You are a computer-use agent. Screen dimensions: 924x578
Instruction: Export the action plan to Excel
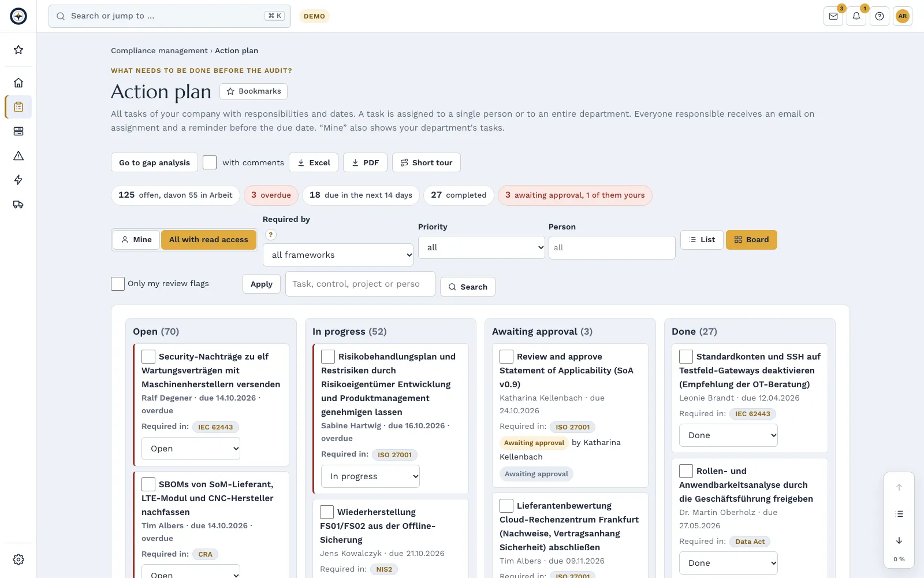(314, 162)
